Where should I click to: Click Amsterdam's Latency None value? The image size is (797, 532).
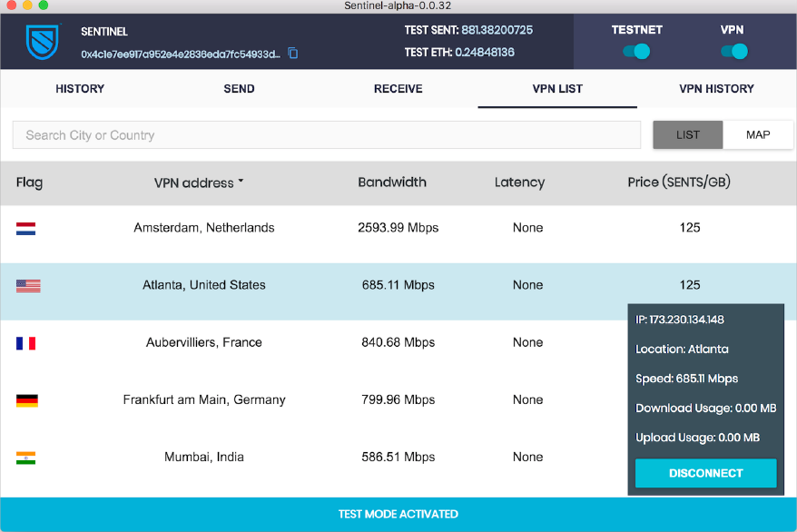[527, 228]
